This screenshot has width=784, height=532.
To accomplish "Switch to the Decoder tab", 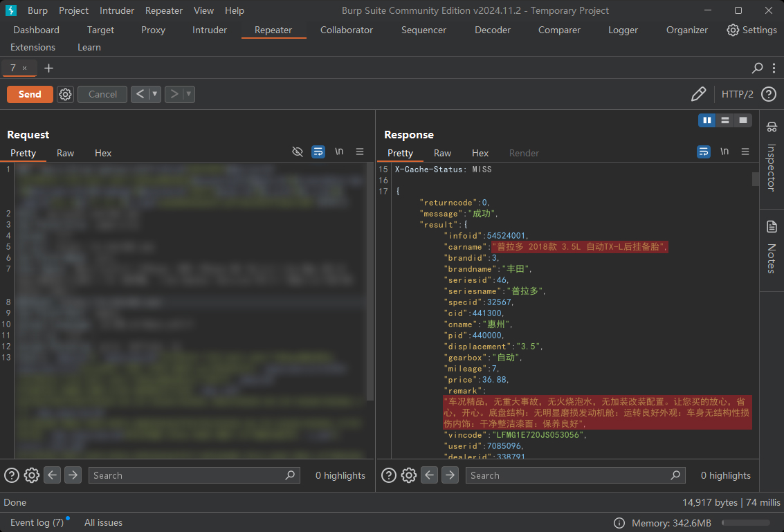I will tap(493, 30).
